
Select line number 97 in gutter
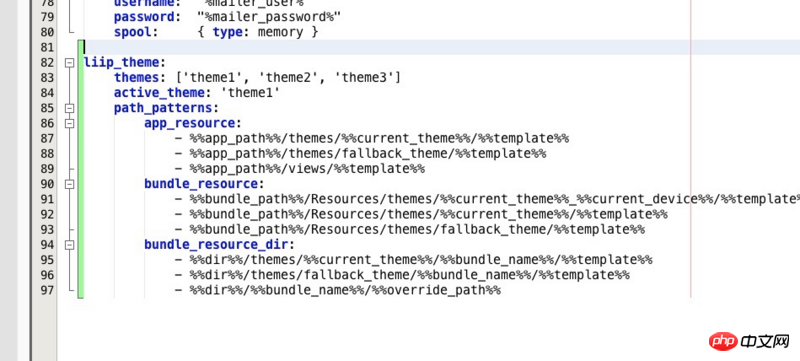coord(46,291)
